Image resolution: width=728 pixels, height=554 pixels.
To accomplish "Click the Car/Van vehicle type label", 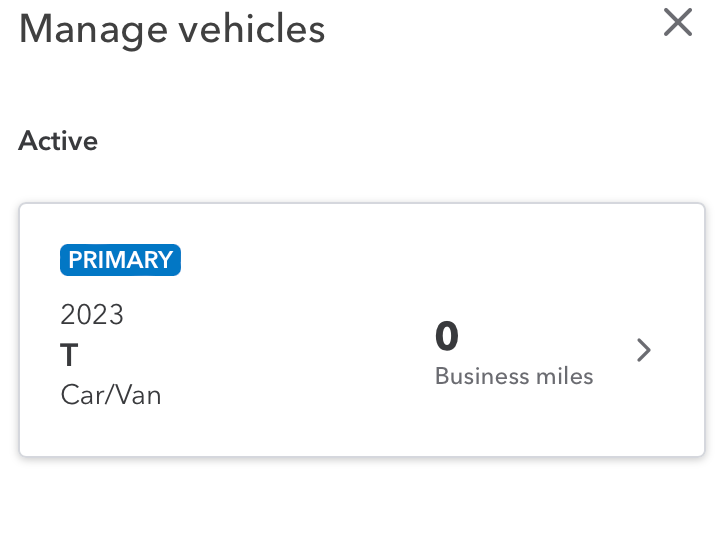I will pos(110,395).
